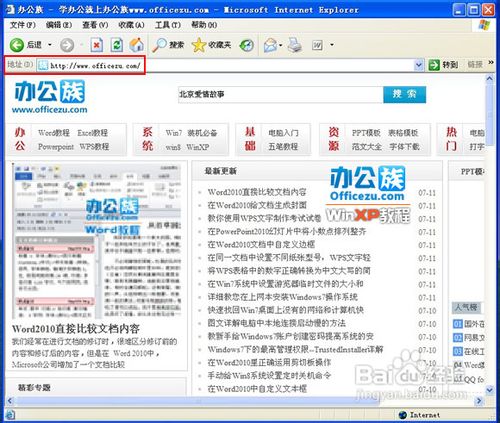
Task: Click the WinXP教程 banner image
Action: 368,195
